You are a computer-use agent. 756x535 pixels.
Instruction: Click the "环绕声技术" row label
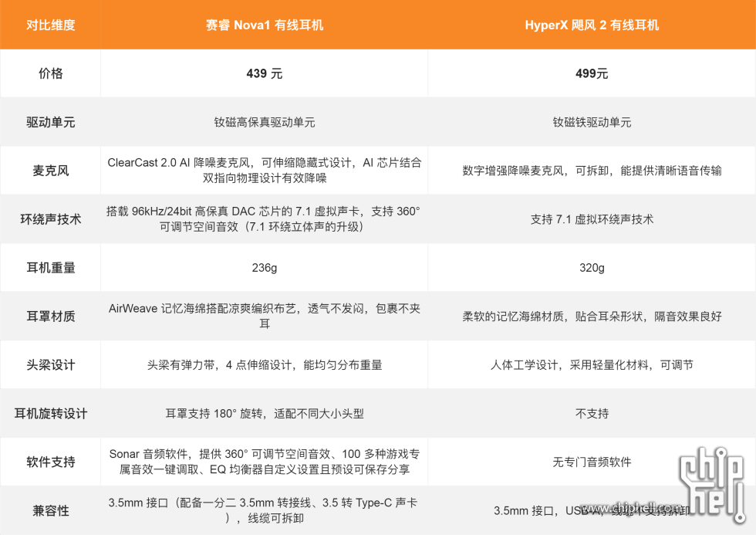tap(51, 219)
